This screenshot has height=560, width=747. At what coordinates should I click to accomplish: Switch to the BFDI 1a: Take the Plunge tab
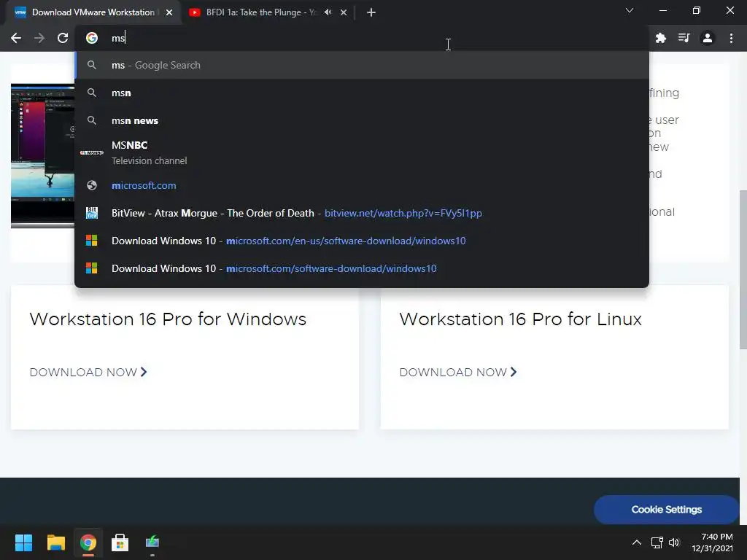(260, 12)
